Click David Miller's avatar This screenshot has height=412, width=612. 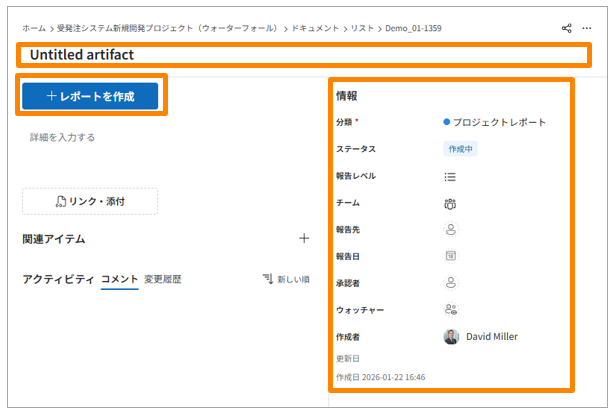[x=451, y=337]
